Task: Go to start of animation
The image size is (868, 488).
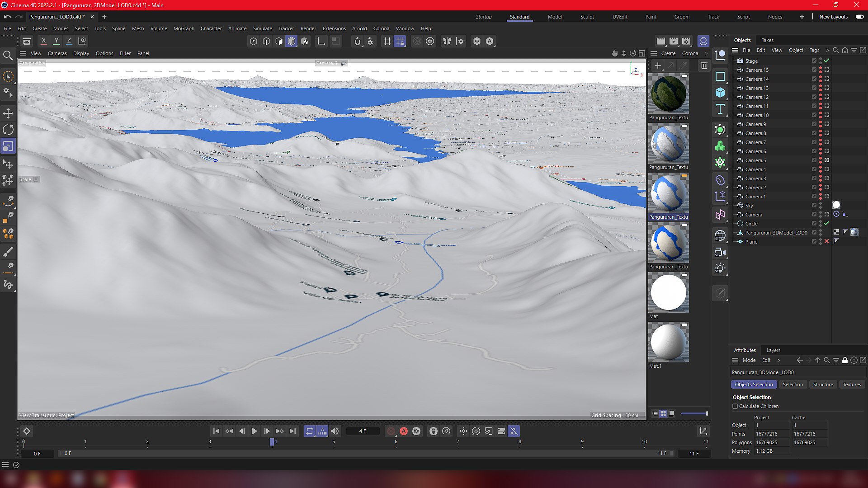Action: coord(216,431)
